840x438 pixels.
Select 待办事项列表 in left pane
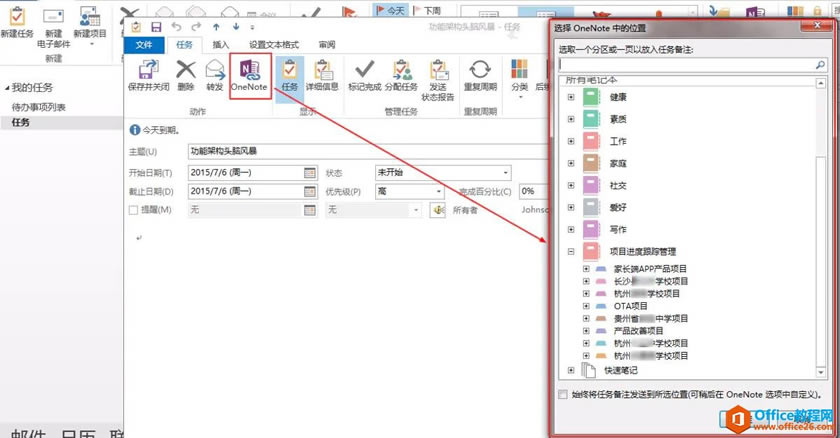[x=39, y=107]
